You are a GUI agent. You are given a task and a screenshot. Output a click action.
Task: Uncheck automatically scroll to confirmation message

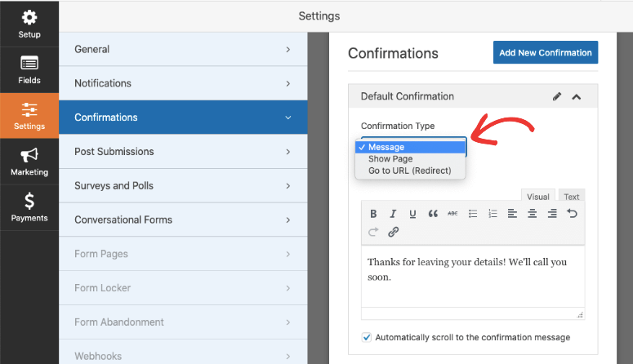point(366,337)
